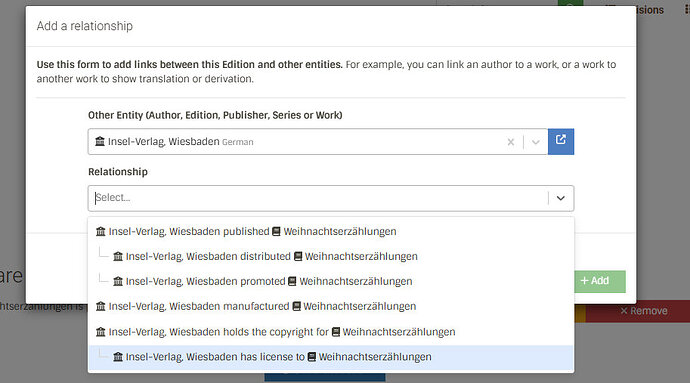This screenshot has width=690, height=383.
Task: Click the green Add button
Action: [599, 281]
